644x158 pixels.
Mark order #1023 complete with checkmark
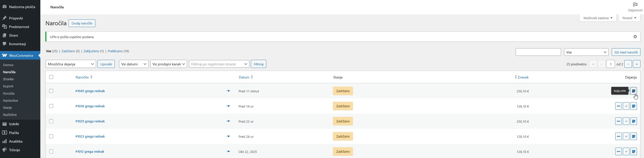tap(626, 136)
